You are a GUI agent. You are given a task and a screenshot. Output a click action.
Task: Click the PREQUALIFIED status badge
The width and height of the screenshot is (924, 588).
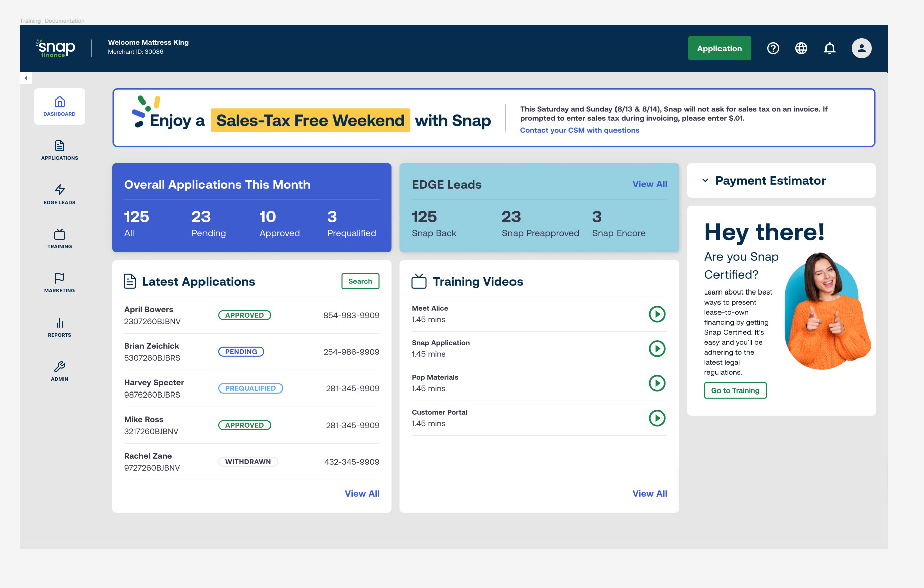250,388
